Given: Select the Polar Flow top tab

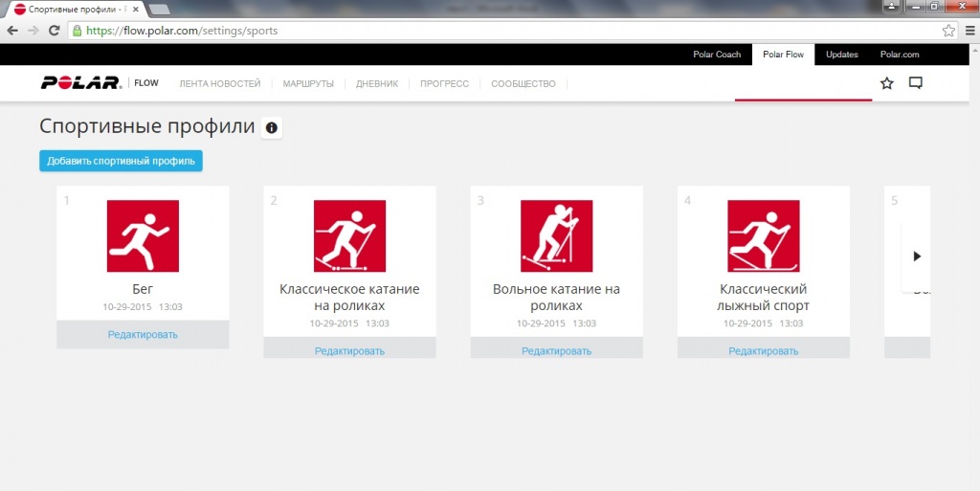Looking at the screenshot, I should [x=783, y=55].
